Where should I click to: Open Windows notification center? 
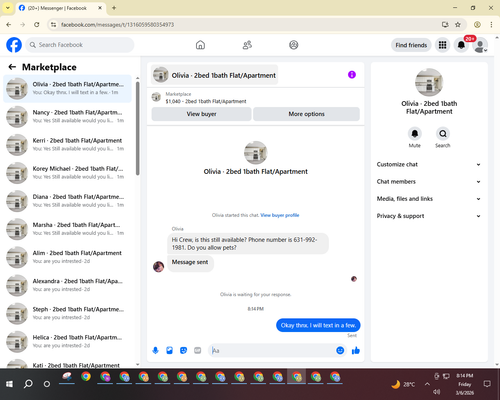tap(487, 384)
